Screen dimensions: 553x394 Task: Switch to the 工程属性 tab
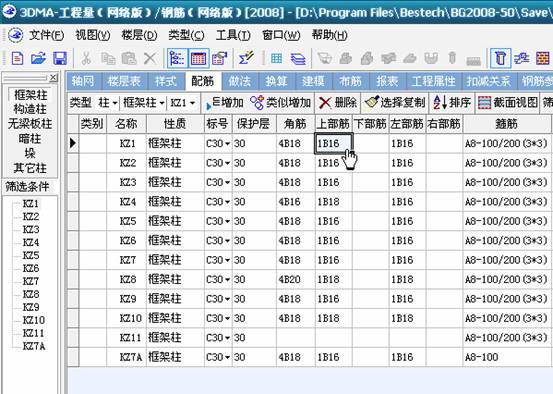pyautogui.click(x=433, y=81)
